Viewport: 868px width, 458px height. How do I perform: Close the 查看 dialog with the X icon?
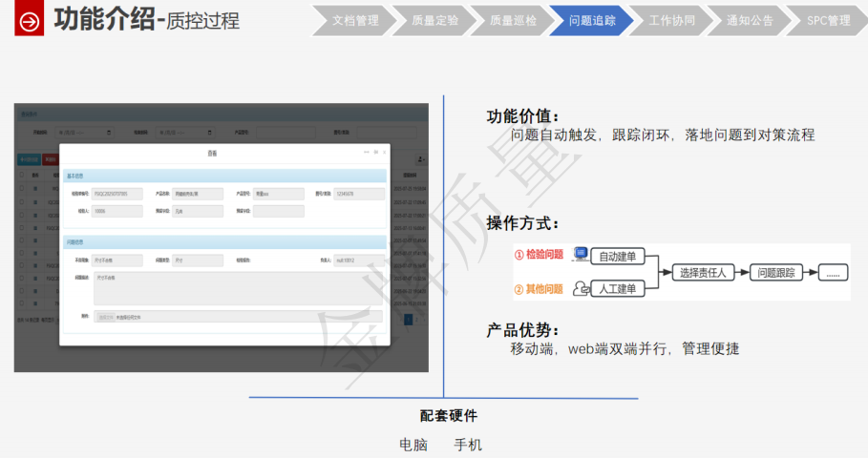tap(386, 152)
